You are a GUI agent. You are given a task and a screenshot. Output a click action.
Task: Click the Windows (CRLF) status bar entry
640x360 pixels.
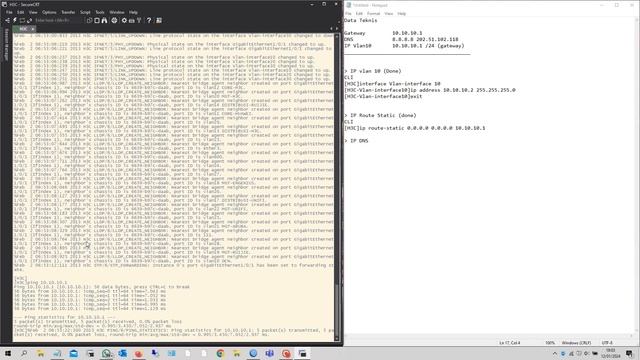coord(576,343)
